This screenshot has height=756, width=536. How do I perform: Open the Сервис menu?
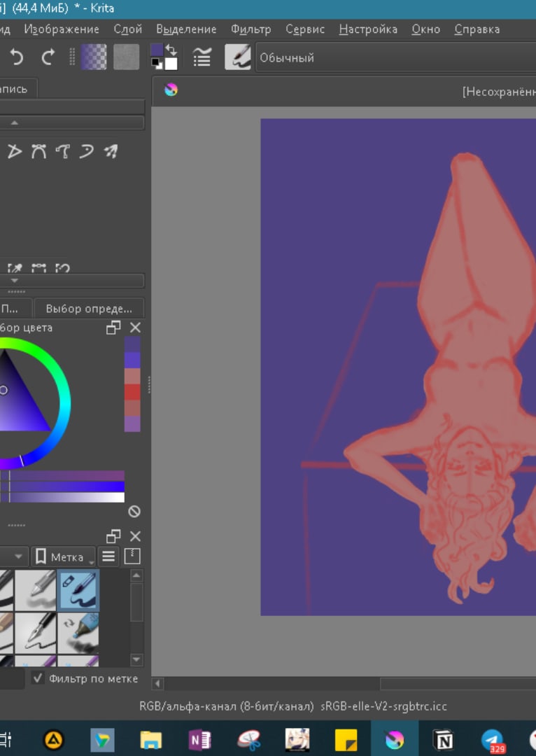pyautogui.click(x=305, y=29)
